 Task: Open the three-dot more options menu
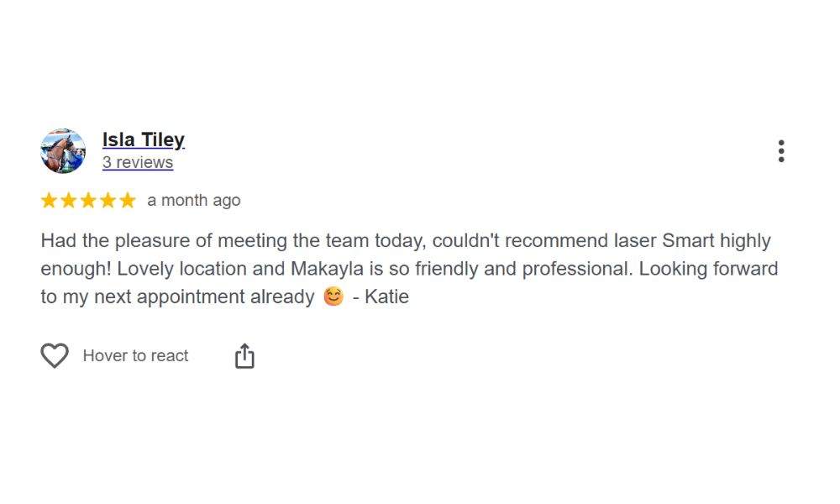click(x=781, y=151)
